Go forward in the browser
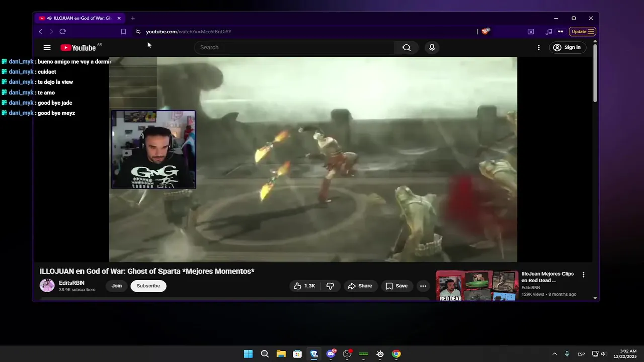The width and height of the screenshot is (644, 362). click(x=51, y=32)
